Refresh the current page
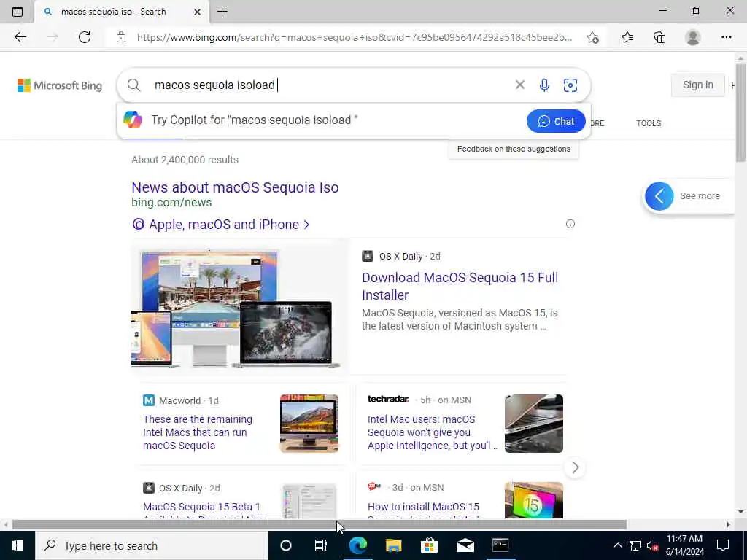 85,37
